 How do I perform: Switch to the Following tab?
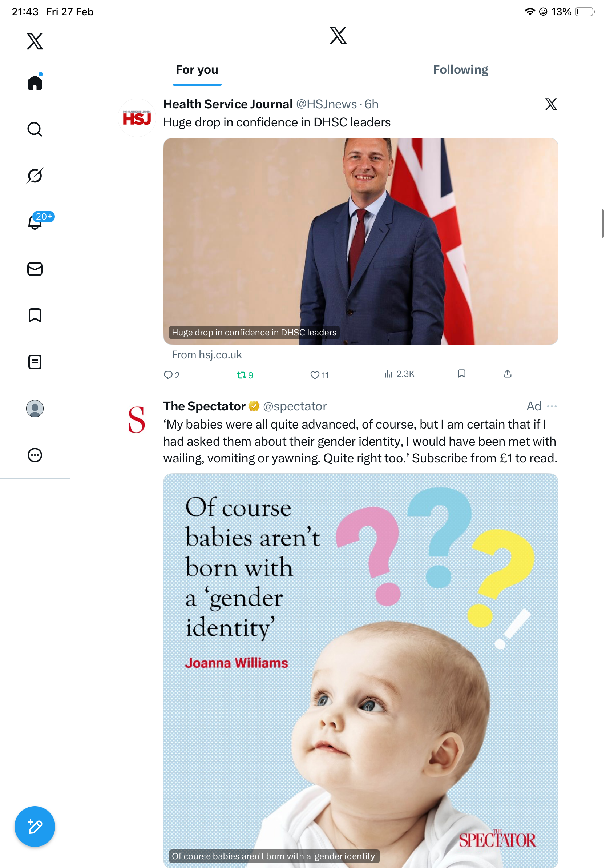(460, 69)
